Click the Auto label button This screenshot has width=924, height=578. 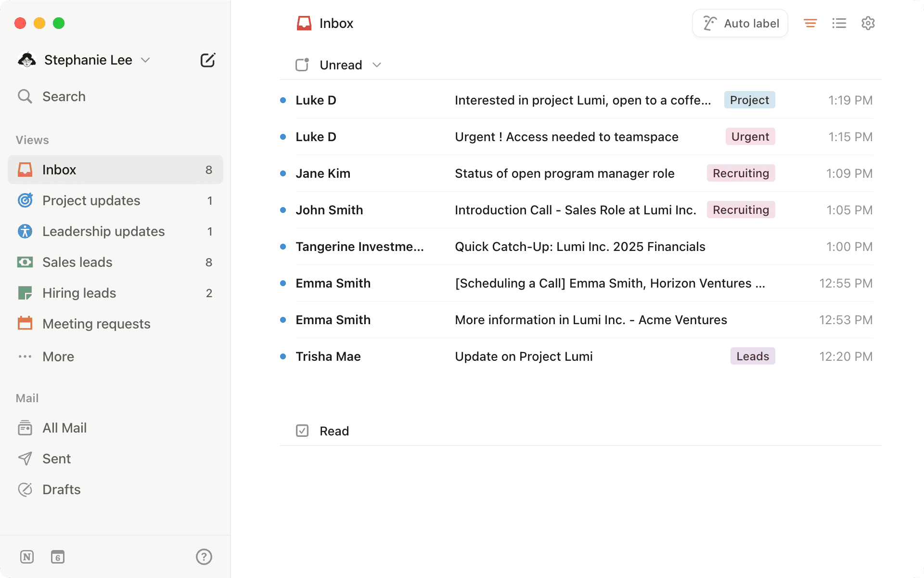pyautogui.click(x=740, y=23)
